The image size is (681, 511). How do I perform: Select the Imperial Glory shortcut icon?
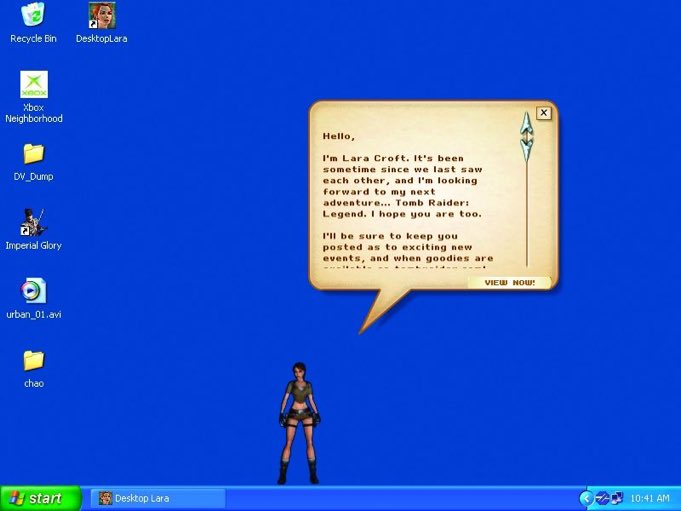coord(33,230)
